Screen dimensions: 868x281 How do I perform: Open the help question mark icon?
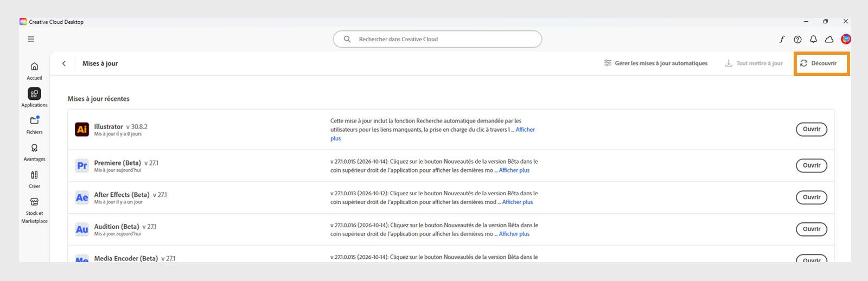(797, 39)
